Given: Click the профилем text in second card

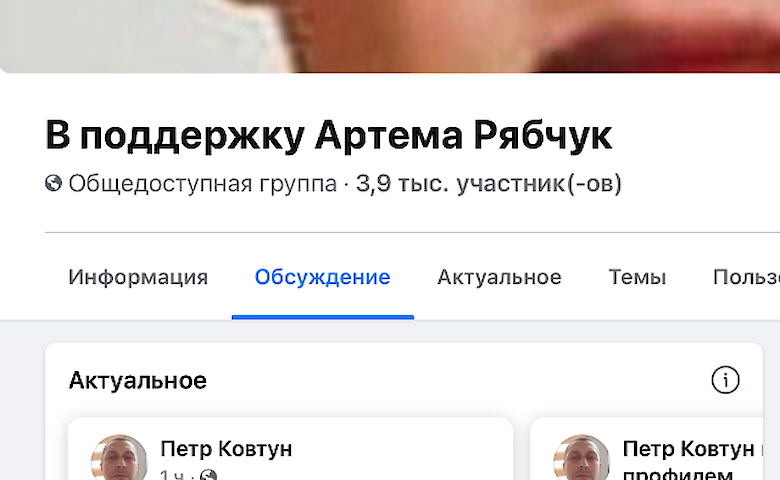Looking at the screenshot, I should [x=678, y=474].
